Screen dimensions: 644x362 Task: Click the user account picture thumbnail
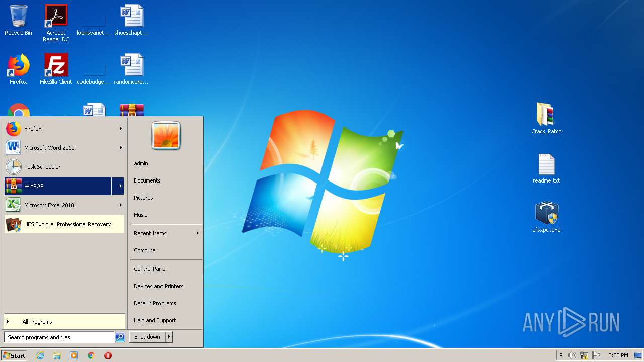coord(166,136)
